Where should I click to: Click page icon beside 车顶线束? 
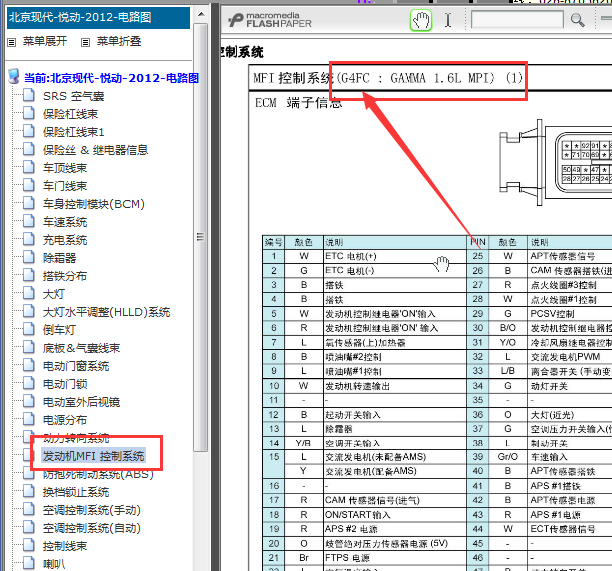click(x=28, y=167)
